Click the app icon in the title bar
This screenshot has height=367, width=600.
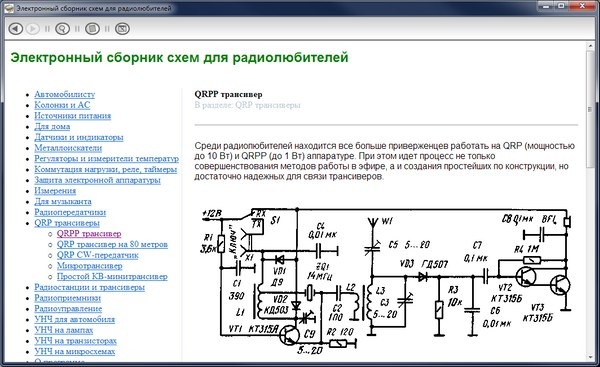pyautogui.click(x=9, y=8)
